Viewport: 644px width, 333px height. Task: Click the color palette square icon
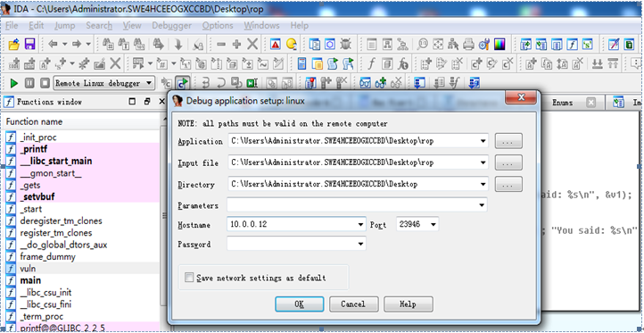500,44
